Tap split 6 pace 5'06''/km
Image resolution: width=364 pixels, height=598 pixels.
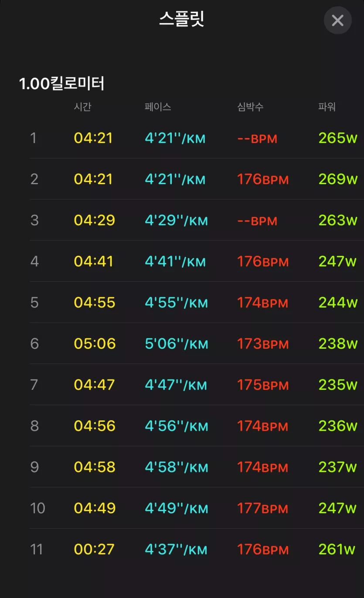(176, 344)
